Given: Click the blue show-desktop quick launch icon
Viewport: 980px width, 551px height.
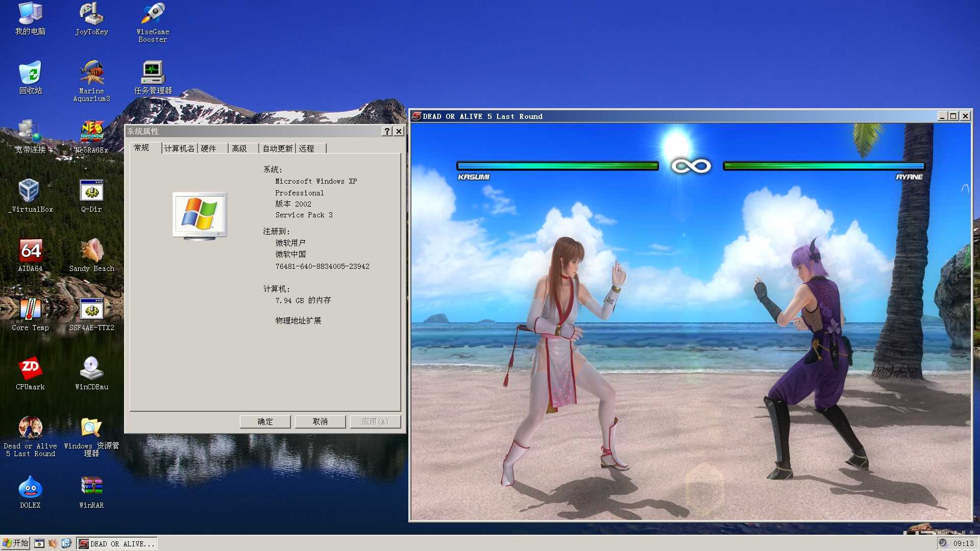Looking at the screenshot, I should 66,544.
